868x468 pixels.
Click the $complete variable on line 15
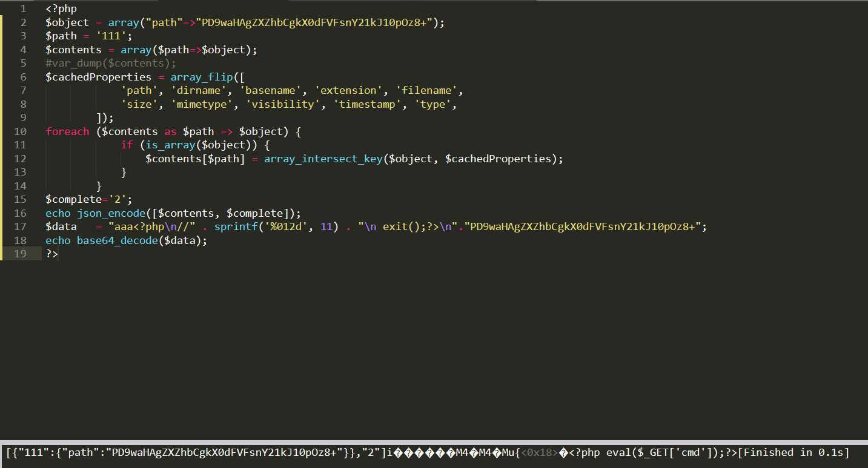click(73, 199)
